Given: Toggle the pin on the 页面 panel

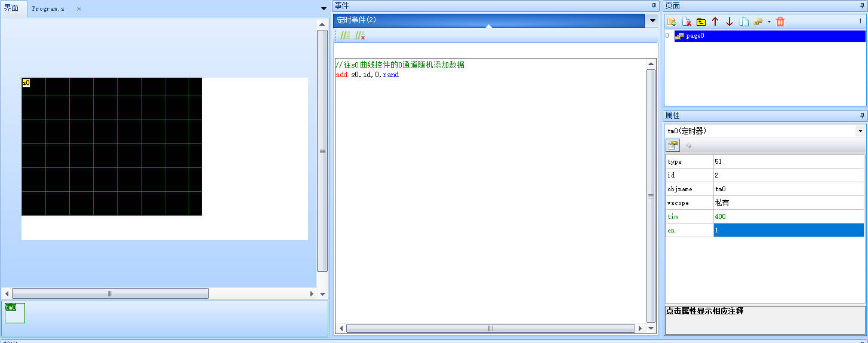Looking at the screenshot, I should (x=861, y=5).
